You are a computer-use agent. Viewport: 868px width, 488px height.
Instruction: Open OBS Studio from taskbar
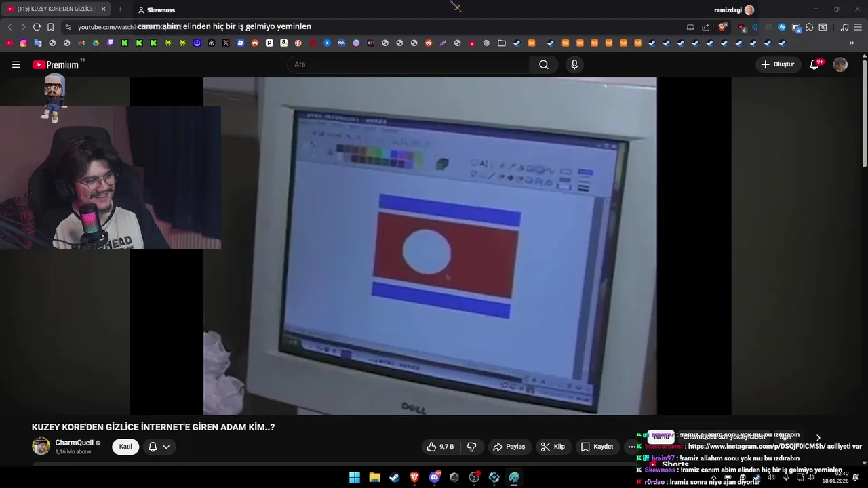[x=474, y=477]
